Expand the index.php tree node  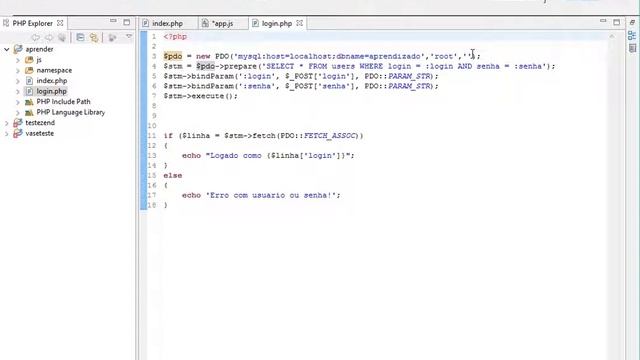coord(18,81)
